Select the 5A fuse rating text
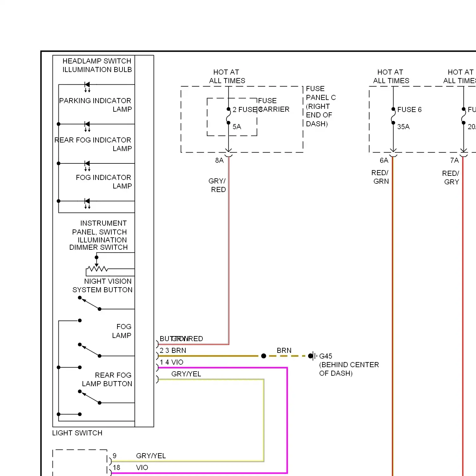Image resolution: width=476 pixels, height=476 pixels. coord(237,127)
